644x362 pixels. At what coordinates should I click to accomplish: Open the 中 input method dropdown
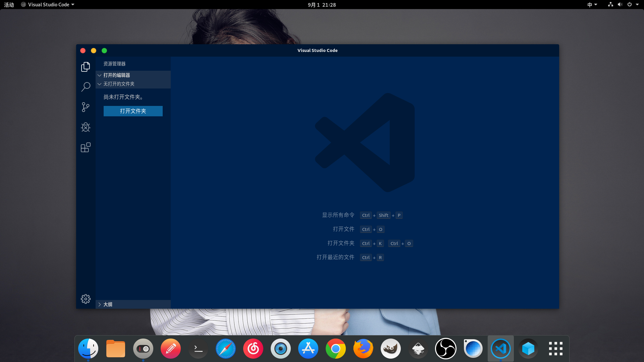point(592,5)
